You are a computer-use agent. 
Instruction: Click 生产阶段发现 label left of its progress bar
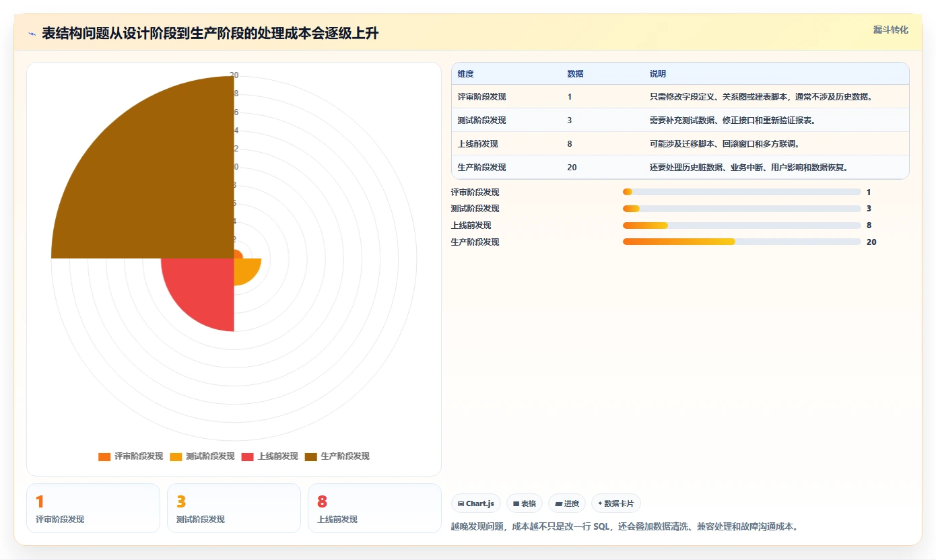coord(475,242)
